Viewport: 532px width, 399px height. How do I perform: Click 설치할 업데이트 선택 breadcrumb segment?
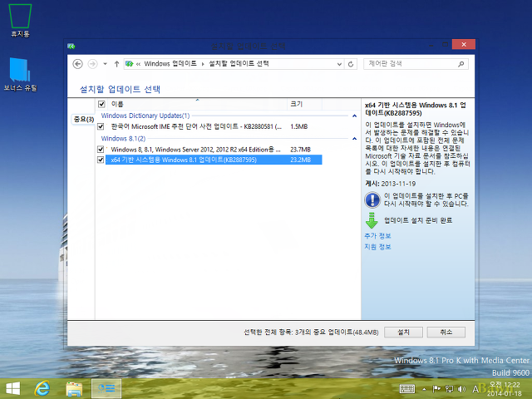point(239,64)
